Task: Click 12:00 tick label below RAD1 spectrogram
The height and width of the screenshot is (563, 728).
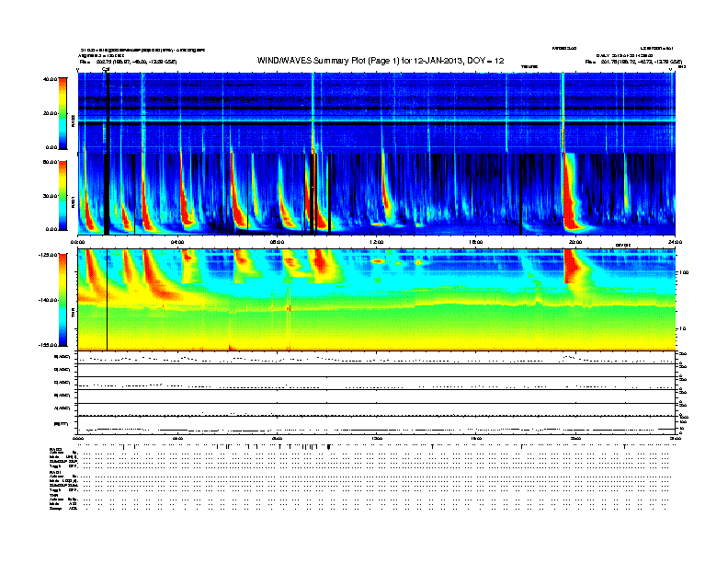Action: (376, 242)
